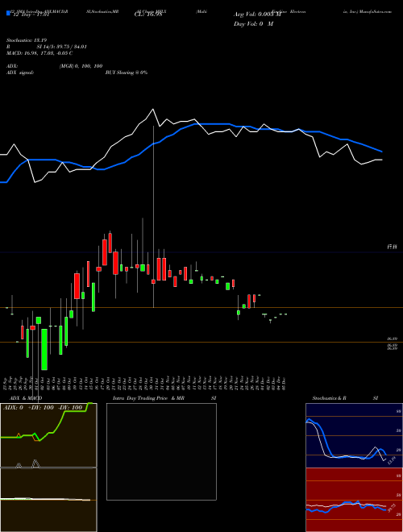Click the 'ADX & MACD' panel title

click(26, 398)
